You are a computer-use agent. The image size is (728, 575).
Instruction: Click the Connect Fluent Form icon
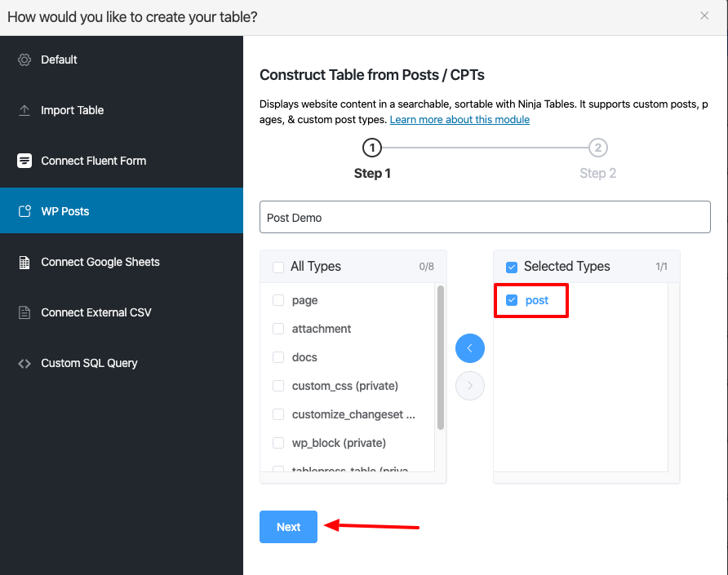coord(24,161)
